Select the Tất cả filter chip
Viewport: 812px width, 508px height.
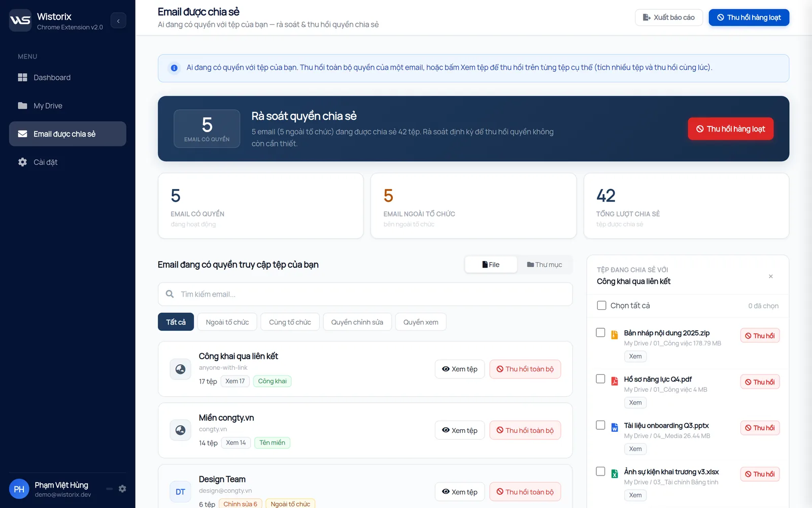click(x=176, y=322)
